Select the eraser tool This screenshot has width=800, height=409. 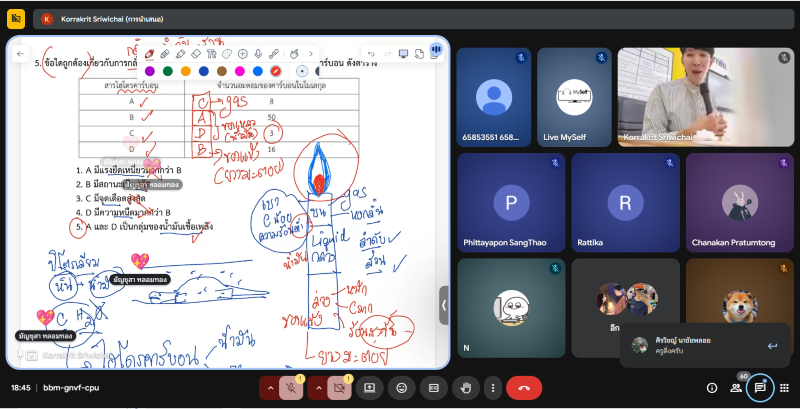coord(196,53)
